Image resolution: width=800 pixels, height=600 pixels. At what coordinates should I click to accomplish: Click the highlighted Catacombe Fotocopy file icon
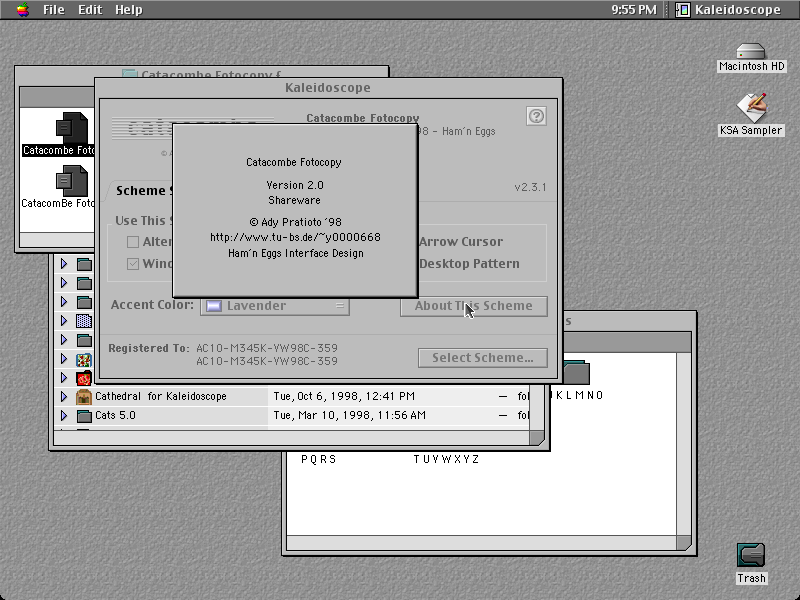coord(71,128)
